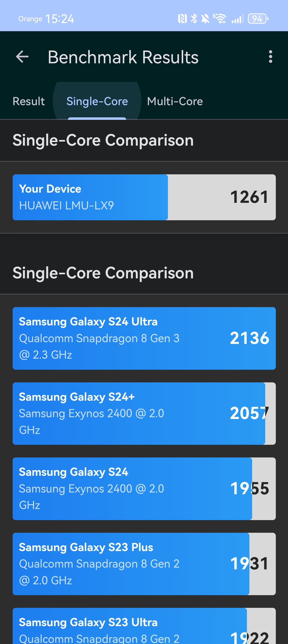
Task: Open the Samsung Galaxy S24+ entry
Action: (144, 413)
